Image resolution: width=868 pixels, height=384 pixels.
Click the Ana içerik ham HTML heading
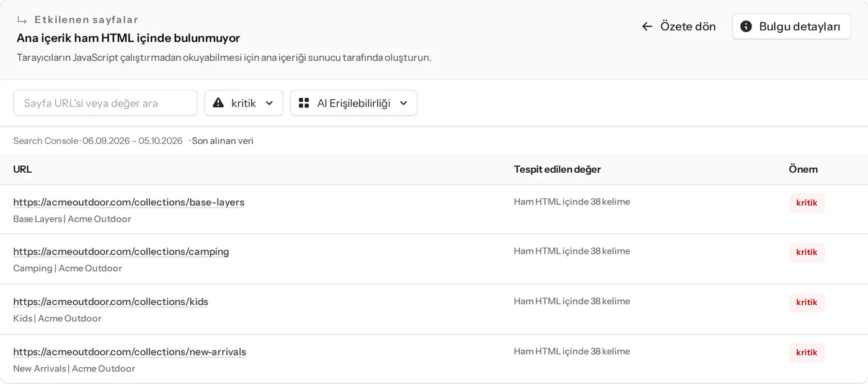coord(128,38)
